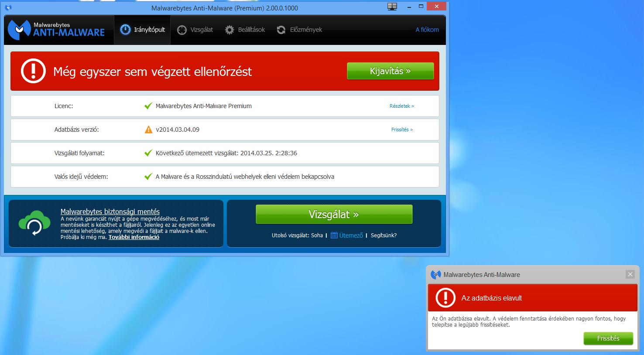The width and height of the screenshot is (644, 355).
Task: Click the Kijavítás fix button
Action: (x=390, y=71)
